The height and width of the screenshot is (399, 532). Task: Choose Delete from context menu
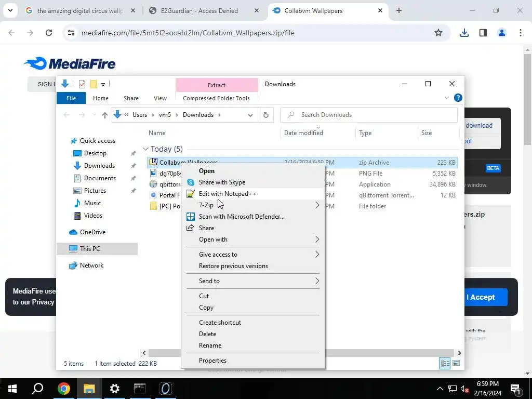click(253, 334)
